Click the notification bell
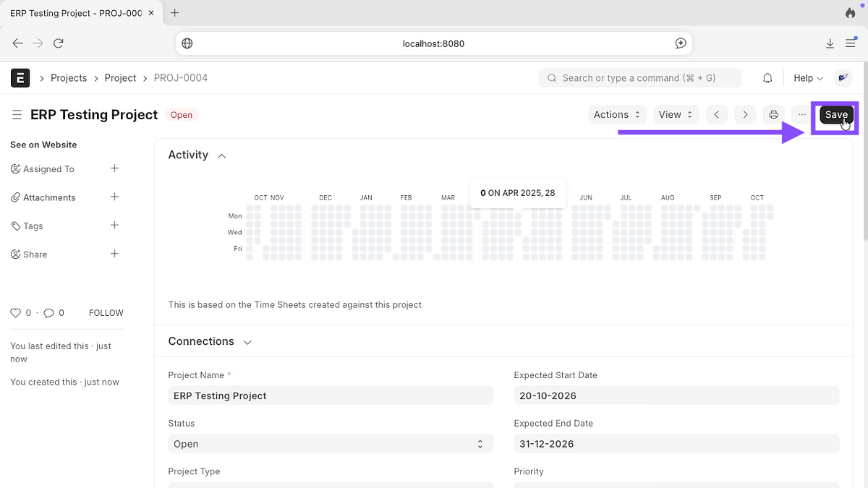 coord(767,77)
